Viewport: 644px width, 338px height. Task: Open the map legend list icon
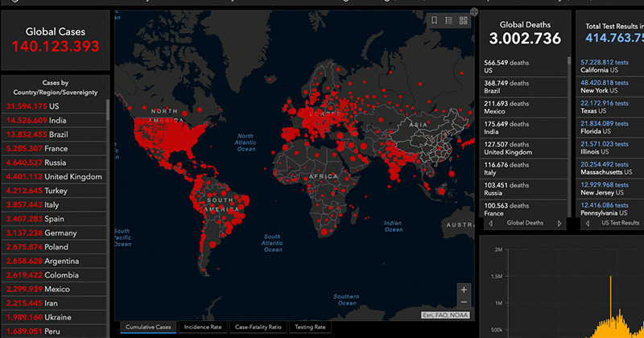coord(448,21)
